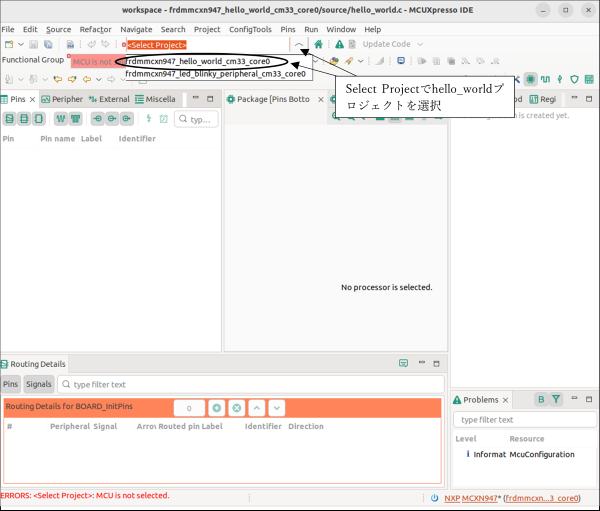Toggle the Pins view in Routing Details
600x511 pixels.
(x=11, y=384)
